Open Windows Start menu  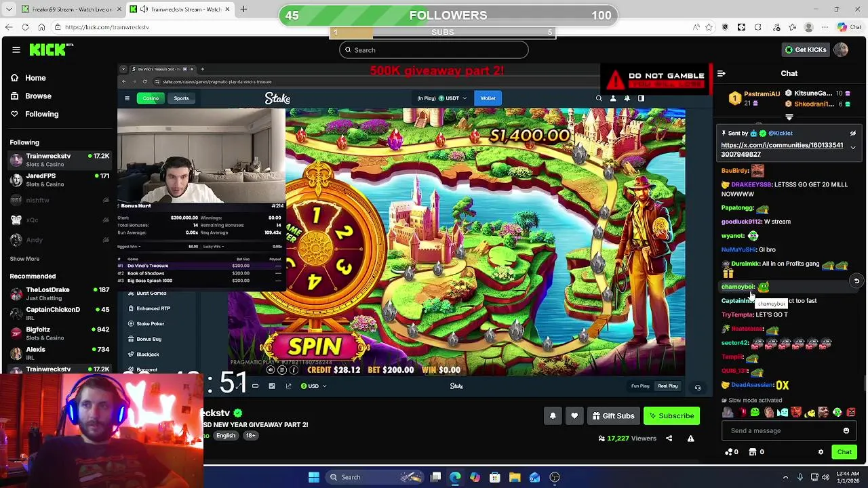tap(314, 477)
